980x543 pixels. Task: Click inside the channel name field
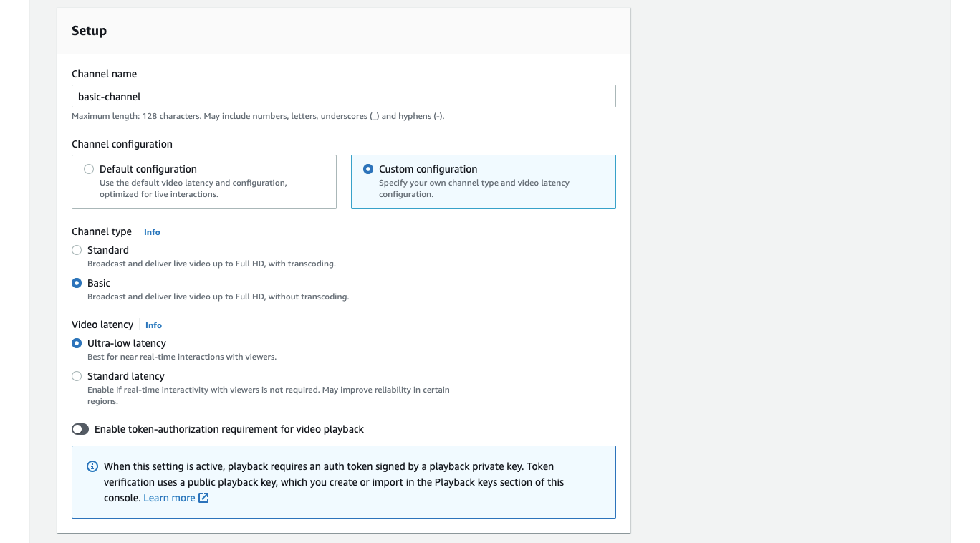point(343,95)
